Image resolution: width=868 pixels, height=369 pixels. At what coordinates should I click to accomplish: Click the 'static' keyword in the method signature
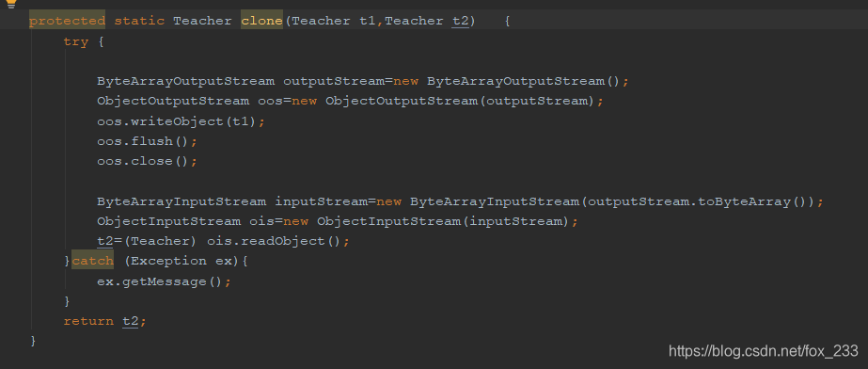139,21
